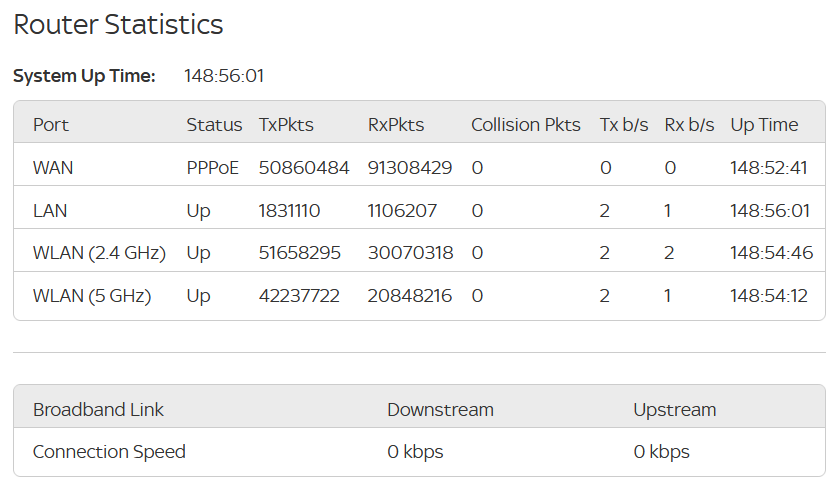Click the Downstream column header
The height and width of the screenshot is (488, 834).
pos(440,410)
